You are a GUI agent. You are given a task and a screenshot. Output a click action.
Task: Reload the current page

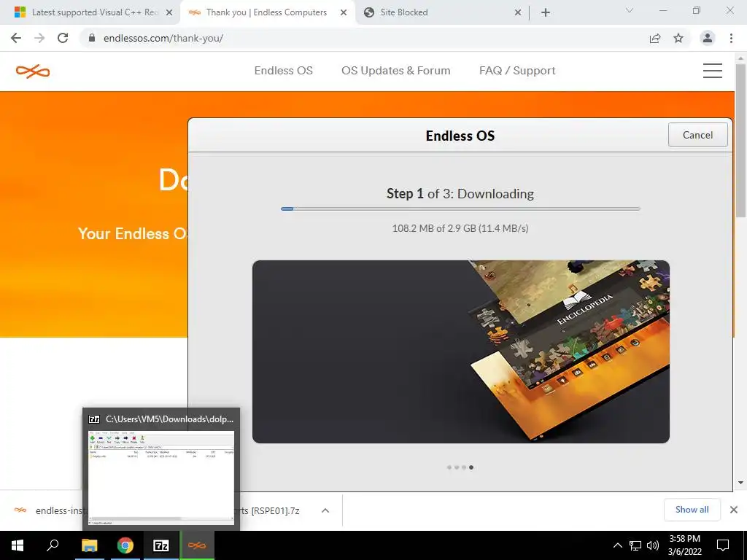(x=63, y=38)
